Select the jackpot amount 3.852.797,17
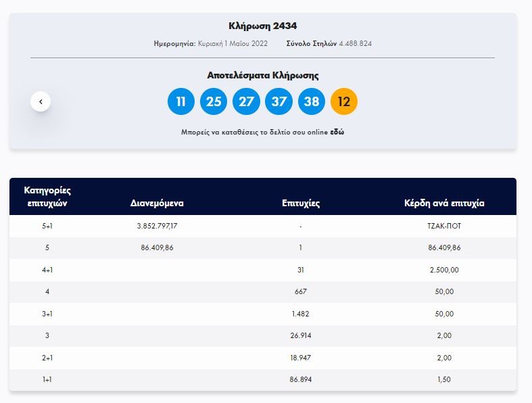Viewport: 532px width, 403px height. [157, 226]
